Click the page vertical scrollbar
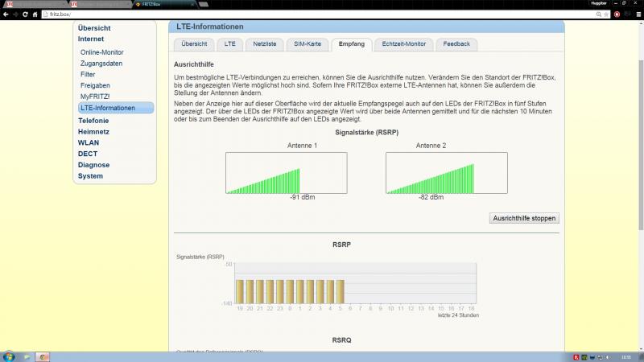This screenshot has height=362, width=644. pos(641,144)
